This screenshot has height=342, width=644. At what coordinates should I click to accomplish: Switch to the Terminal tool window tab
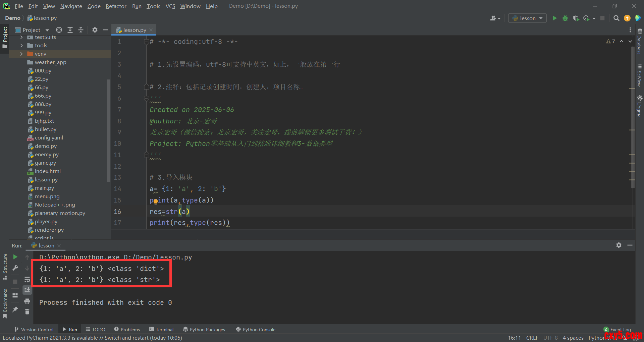[x=161, y=330]
